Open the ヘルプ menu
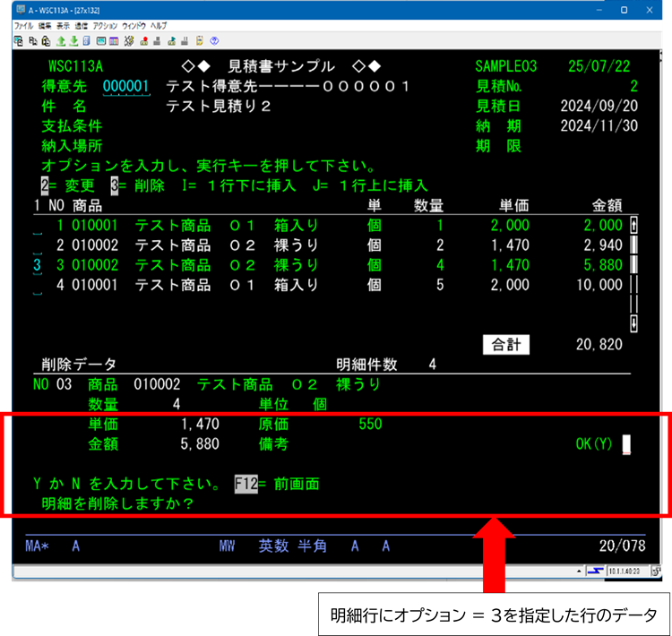This screenshot has height=636, width=672. (159, 27)
